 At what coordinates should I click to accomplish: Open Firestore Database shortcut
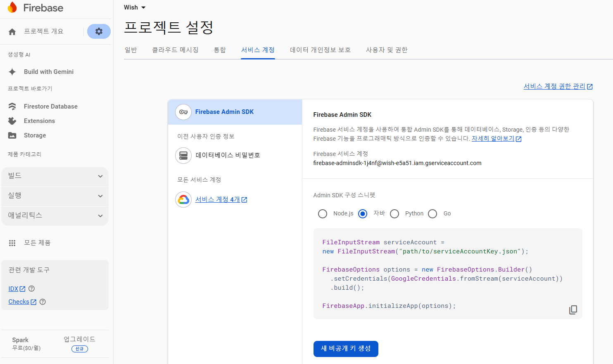pyautogui.click(x=51, y=106)
